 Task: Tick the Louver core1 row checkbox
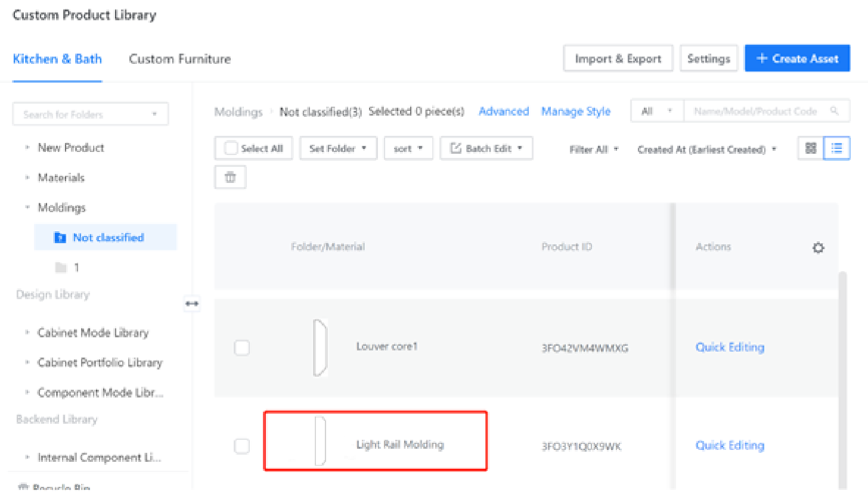click(x=241, y=347)
